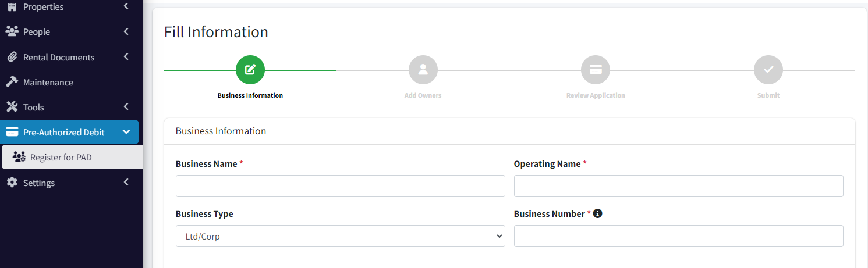Focus the Business Name text field
The width and height of the screenshot is (868, 268).
pos(341,186)
